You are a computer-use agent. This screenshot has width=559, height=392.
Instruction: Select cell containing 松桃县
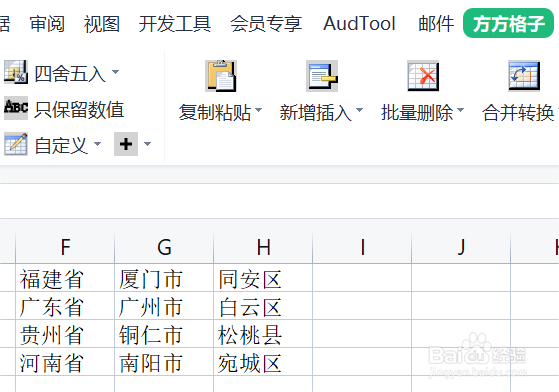tap(263, 334)
